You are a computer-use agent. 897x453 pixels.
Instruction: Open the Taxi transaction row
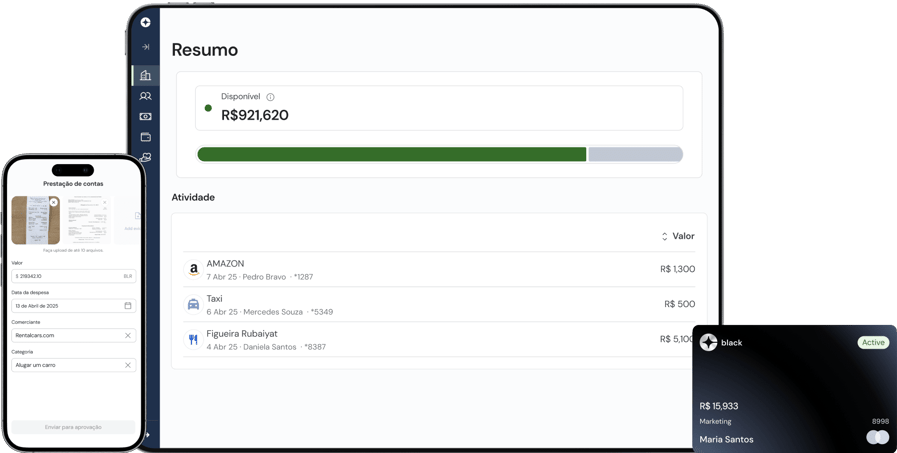tap(439, 304)
